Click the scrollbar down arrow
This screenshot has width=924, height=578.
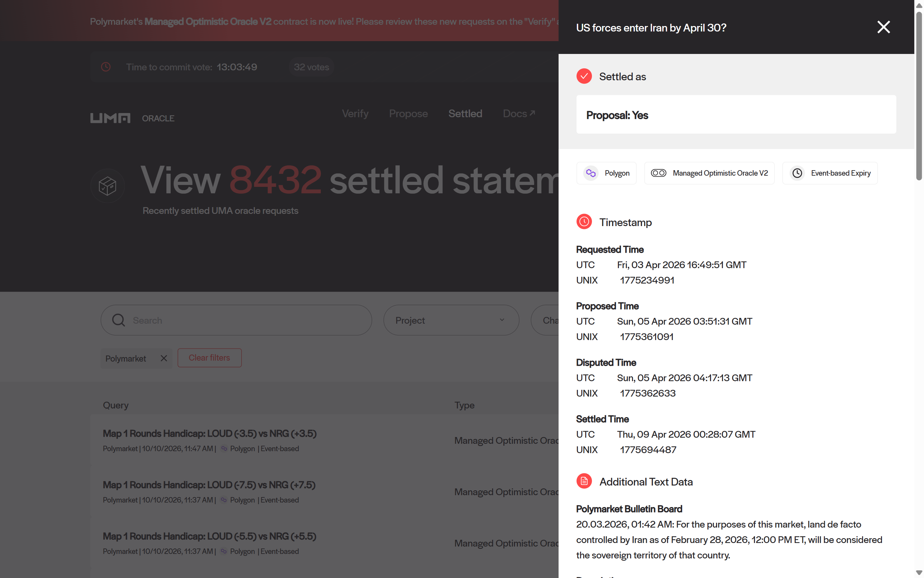point(919,572)
